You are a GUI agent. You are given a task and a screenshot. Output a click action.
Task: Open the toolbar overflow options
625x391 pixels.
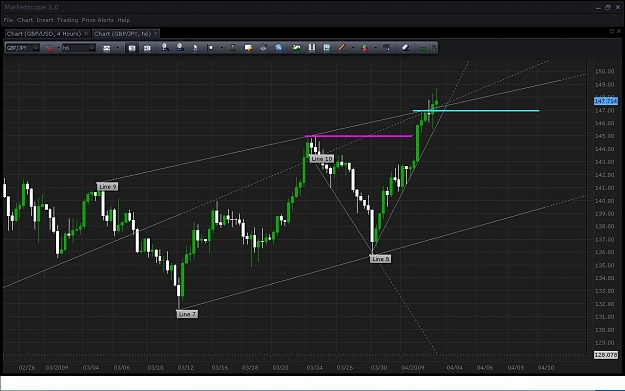pyautogui.click(x=434, y=48)
